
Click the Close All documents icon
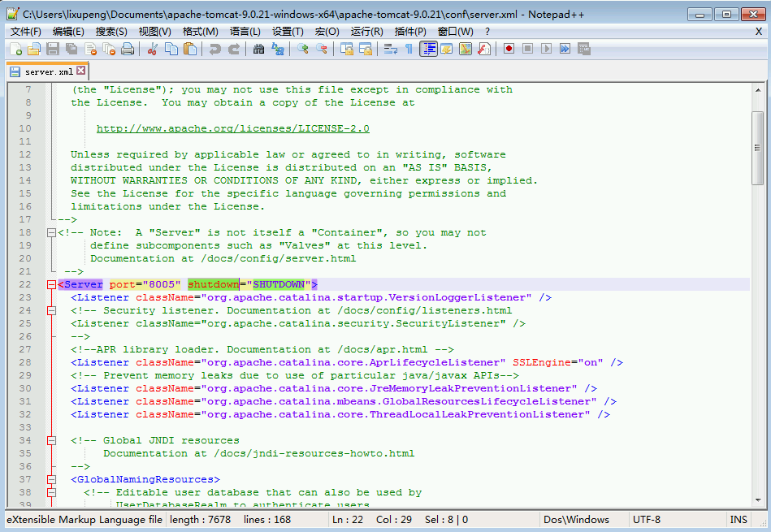click(109, 49)
